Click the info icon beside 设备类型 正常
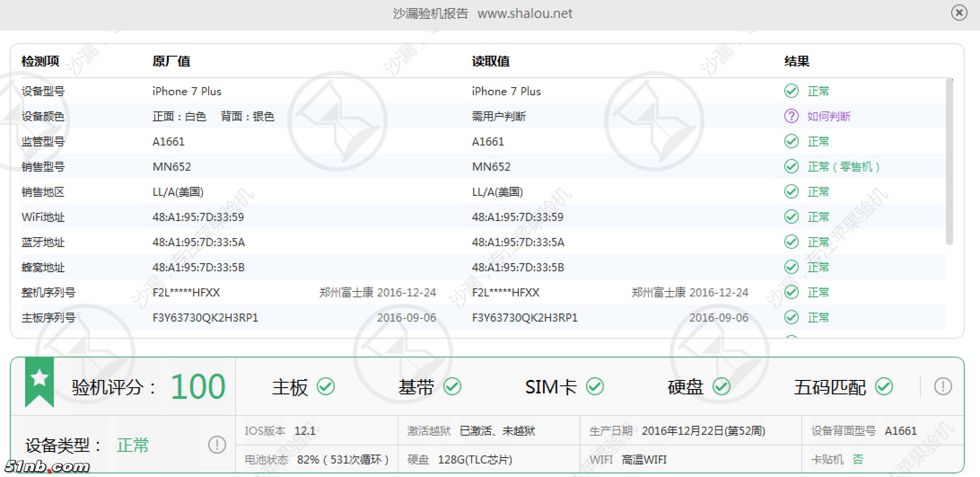 coord(217,445)
